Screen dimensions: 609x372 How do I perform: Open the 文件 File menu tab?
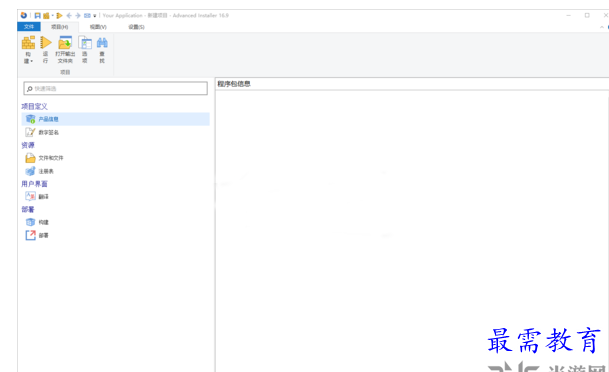tap(29, 27)
